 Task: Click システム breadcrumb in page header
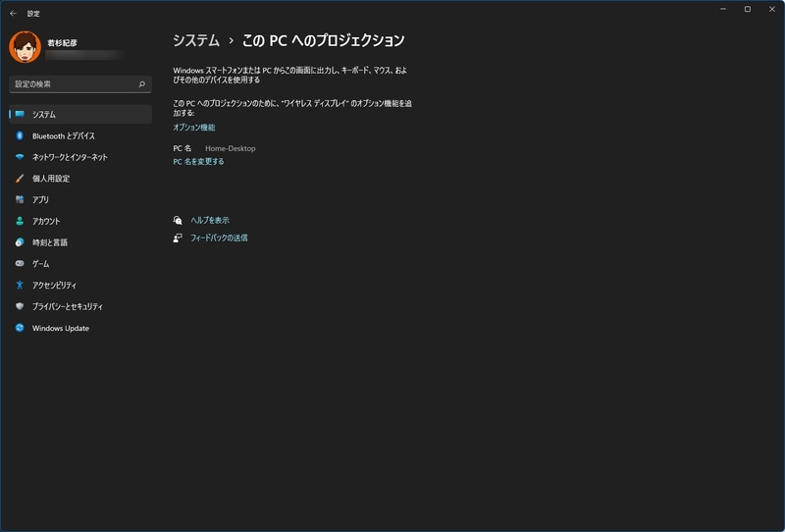point(196,40)
